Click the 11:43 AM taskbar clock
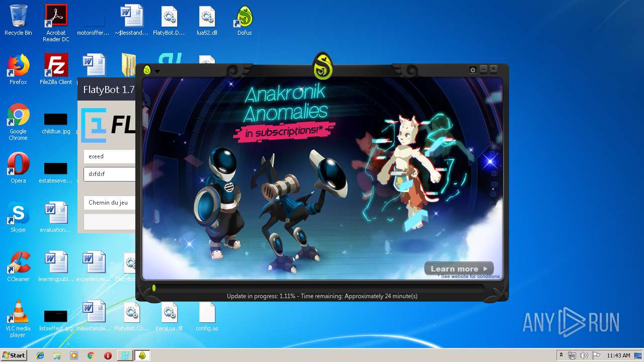 (618, 355)
